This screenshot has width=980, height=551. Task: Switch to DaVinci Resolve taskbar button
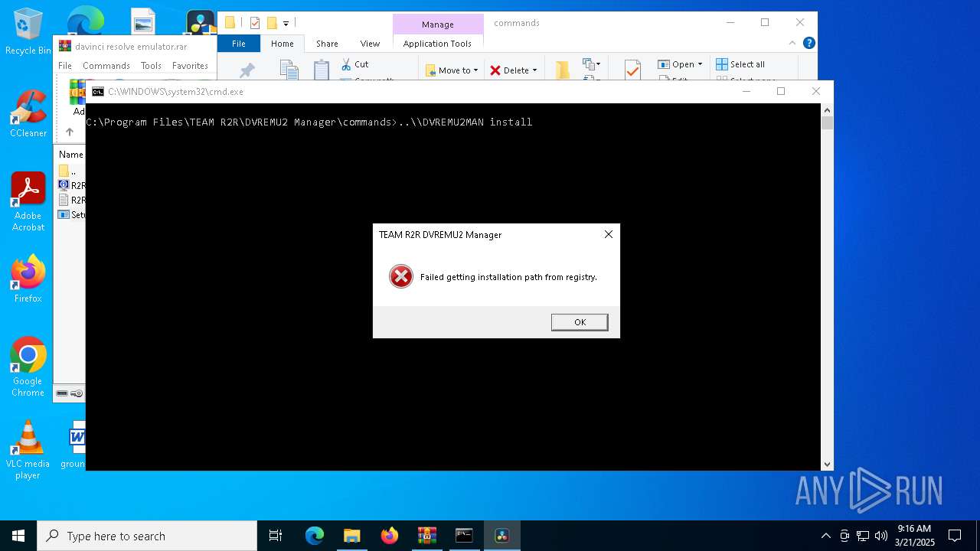(x=502, y=536)
